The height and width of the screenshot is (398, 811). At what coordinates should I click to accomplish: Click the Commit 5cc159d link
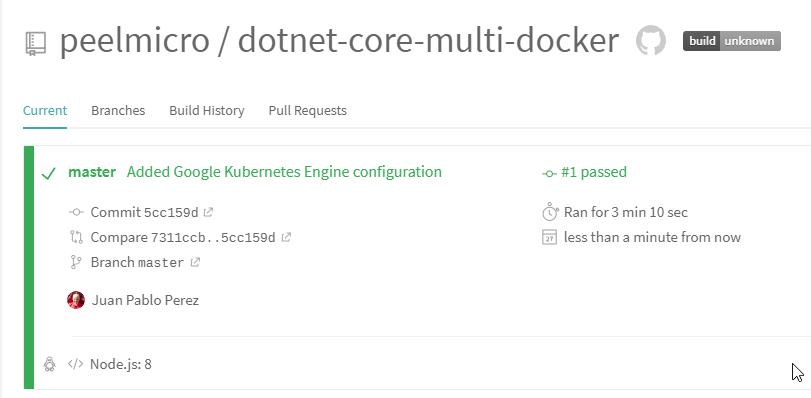144,212
